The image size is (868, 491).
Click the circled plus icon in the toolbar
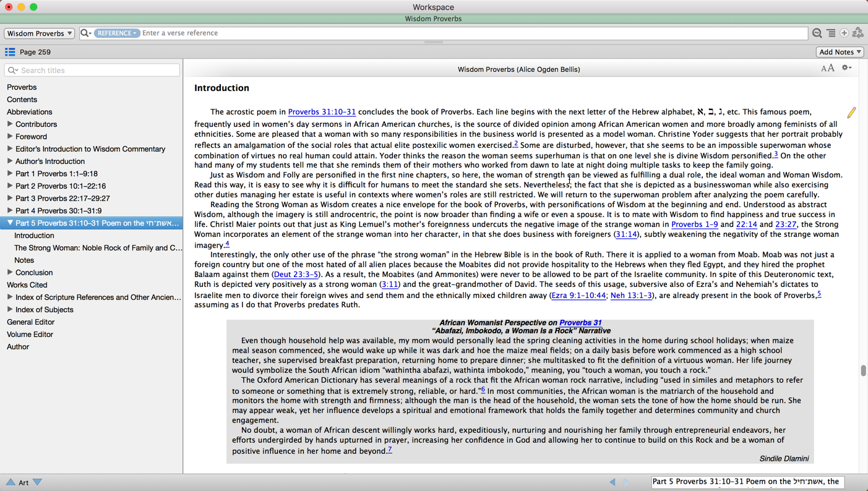(844, 33)
